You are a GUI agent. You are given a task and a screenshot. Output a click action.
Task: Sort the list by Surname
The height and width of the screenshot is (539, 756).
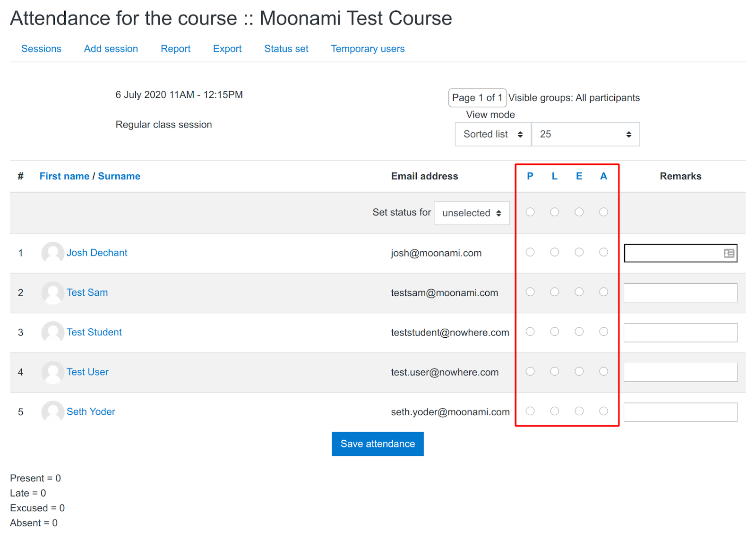point(119,176)
